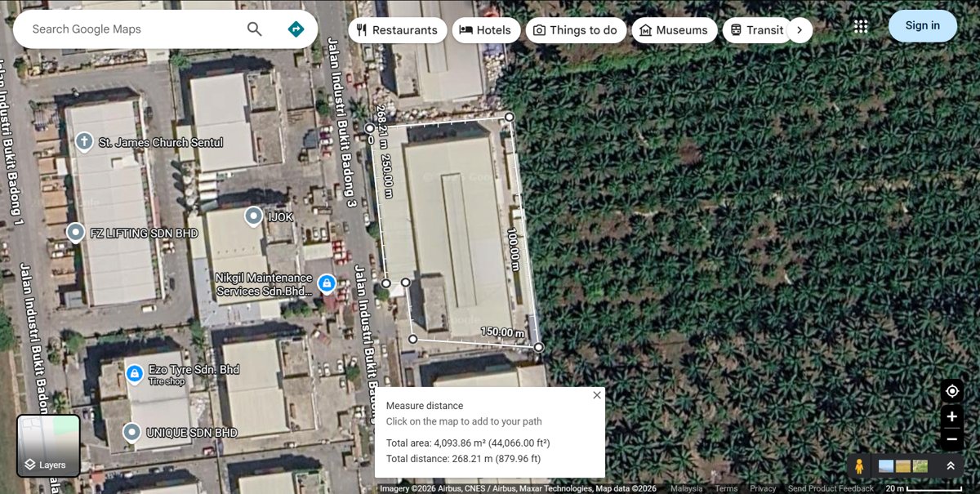Open the green imagery thumbnail
Image resolution: width=980 pixels, height=494 pixels.
pos(920,466)
